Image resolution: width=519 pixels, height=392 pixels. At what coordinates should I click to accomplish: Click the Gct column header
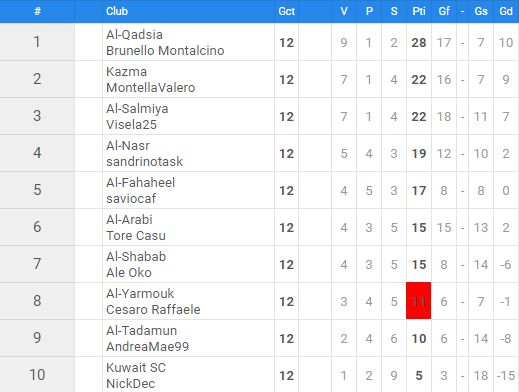click(x=286, y=11)
